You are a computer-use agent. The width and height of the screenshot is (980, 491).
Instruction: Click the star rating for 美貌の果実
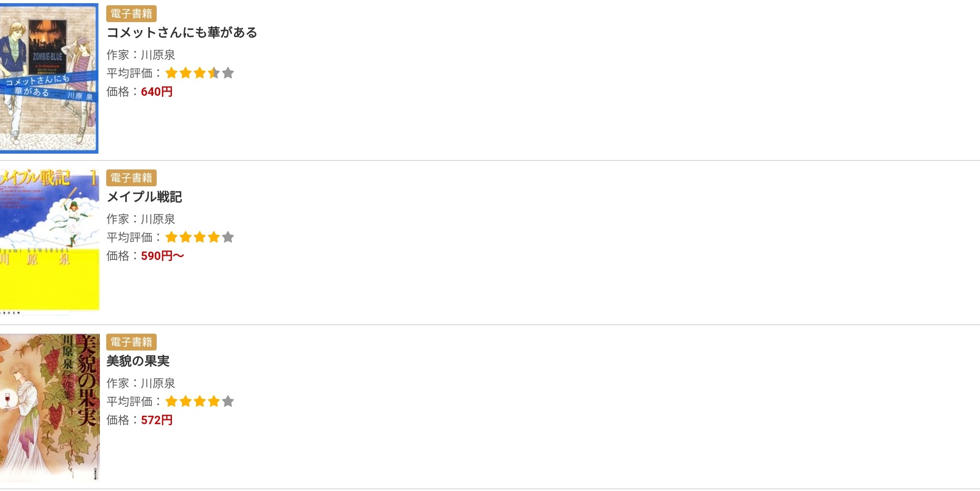[199, 402]
